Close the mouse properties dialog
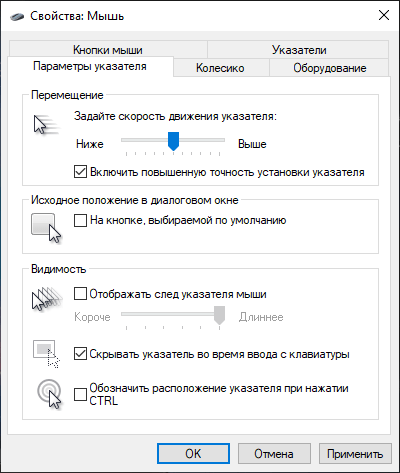The width and height of the screenshot is (400, 473). 384,15
